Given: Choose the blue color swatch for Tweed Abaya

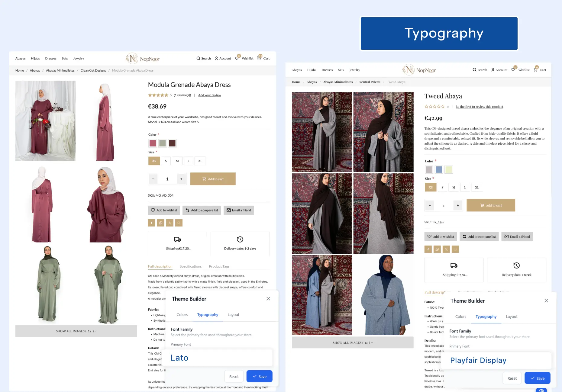Looking at the screenshot, I should 439,170.
